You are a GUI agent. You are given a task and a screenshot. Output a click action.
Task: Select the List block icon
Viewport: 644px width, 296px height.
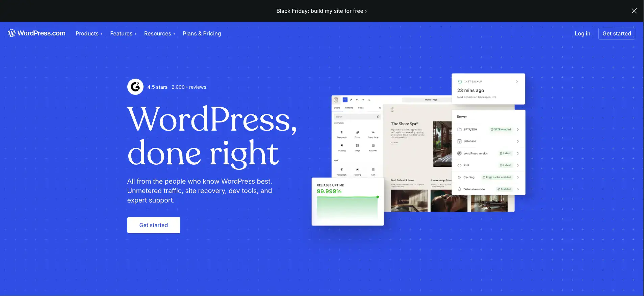point(373,170)
